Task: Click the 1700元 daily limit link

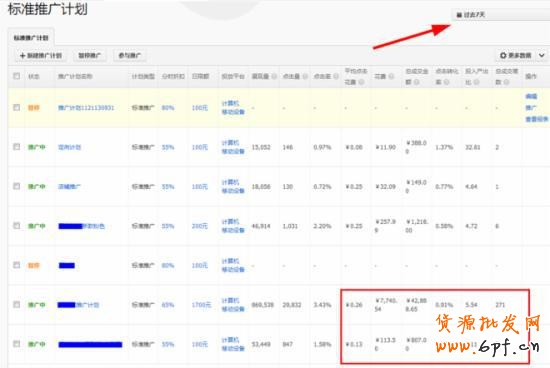Action: tap(201, 305)
